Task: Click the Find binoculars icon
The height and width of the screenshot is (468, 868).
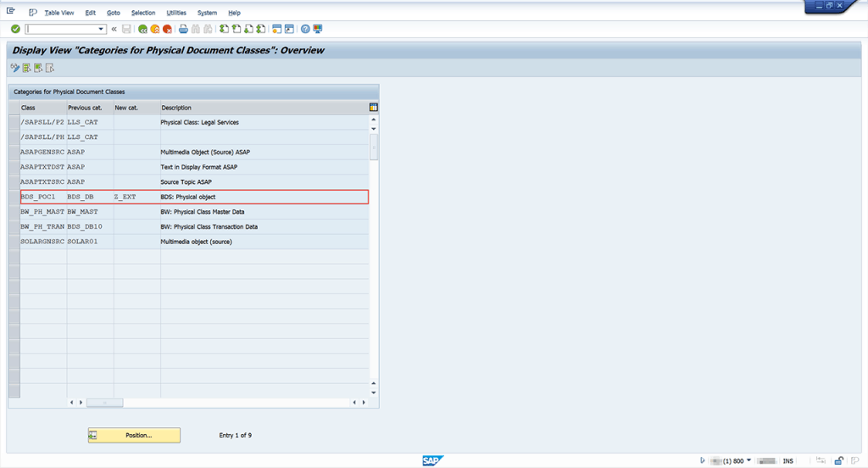Action: pos(196,29)
